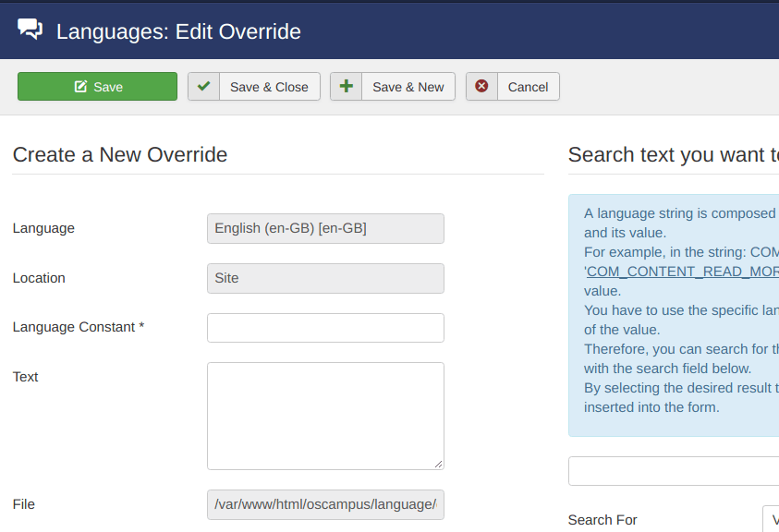Click the red X icon for Cancel
Image resolution: width=779 pixels, height=532 pixels.
(x=481, y=87)
